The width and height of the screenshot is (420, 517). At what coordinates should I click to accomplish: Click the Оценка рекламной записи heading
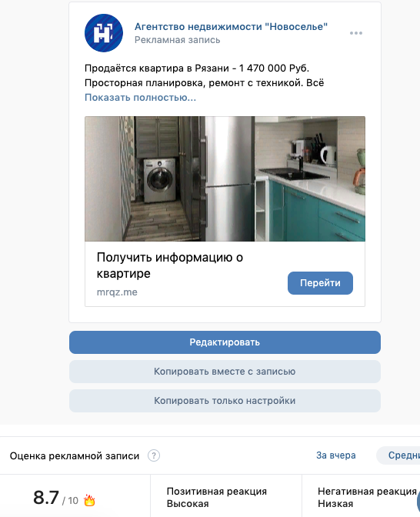pos(75,456)
